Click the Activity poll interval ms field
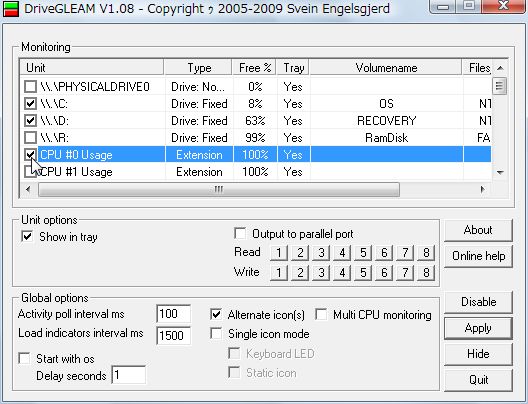Screen dimensions: 528x404 [x=174, y=314]
